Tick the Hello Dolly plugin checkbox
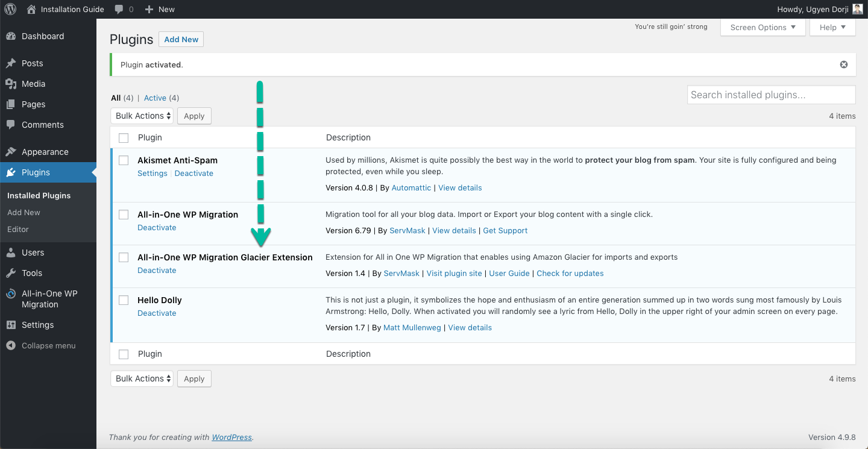The width and height of the screenshot is (868, 449). pyautogui.click(x=124, y=300)
